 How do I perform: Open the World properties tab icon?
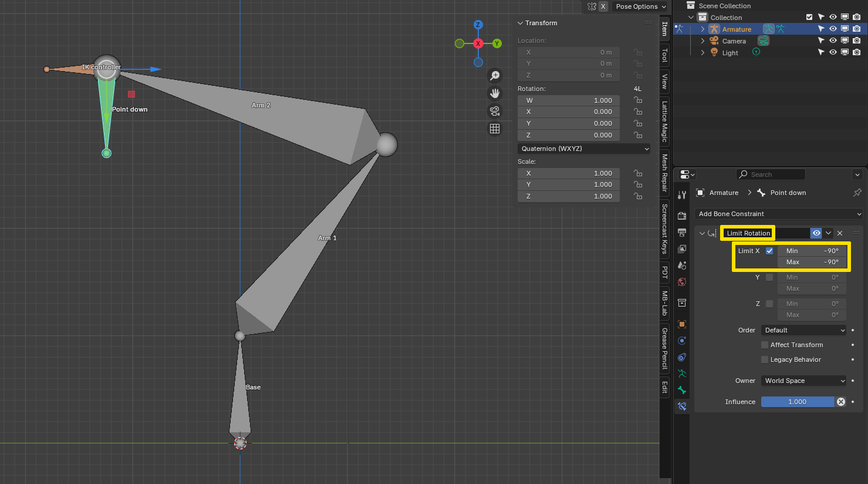[682, 282]
